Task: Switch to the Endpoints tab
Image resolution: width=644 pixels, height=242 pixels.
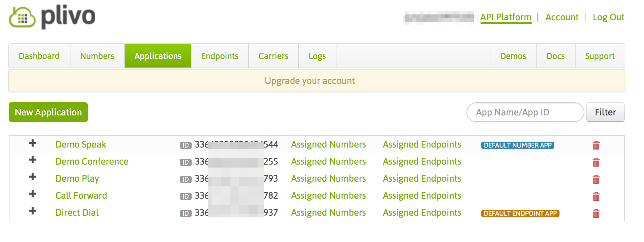Action: [219, 56]
